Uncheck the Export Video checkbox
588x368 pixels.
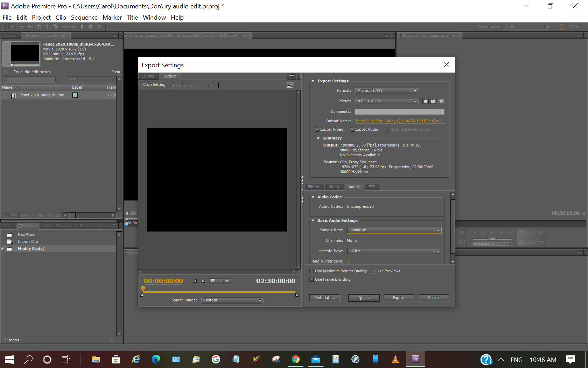pyautogui.click(x=316, y=129)
